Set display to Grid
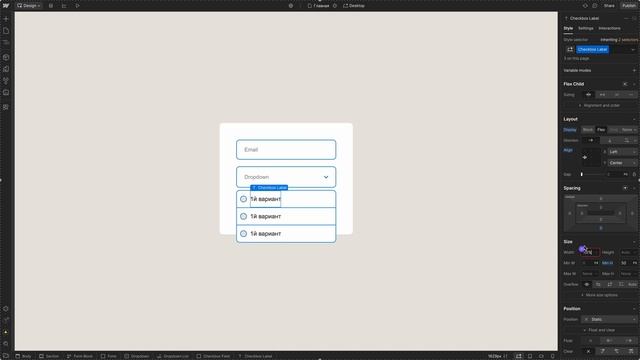The height and width of the screenshot is (360, 640). [613, 130]
